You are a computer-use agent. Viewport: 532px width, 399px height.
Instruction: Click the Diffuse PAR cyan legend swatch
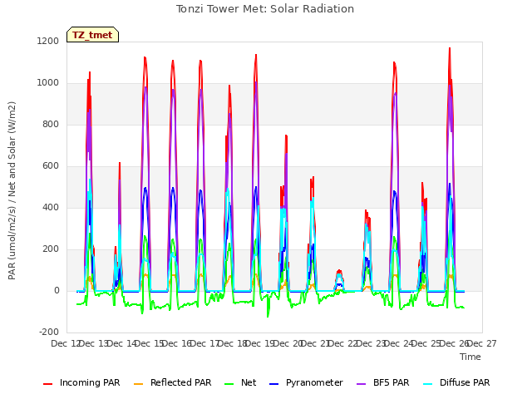(428, 384)
